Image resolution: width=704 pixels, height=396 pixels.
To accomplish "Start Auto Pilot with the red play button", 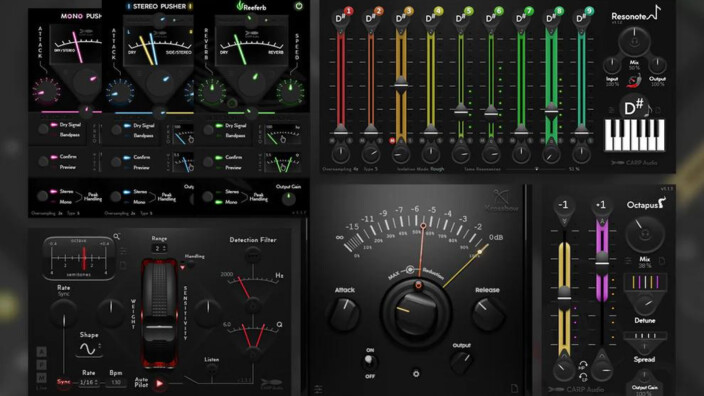I will 159,383.
